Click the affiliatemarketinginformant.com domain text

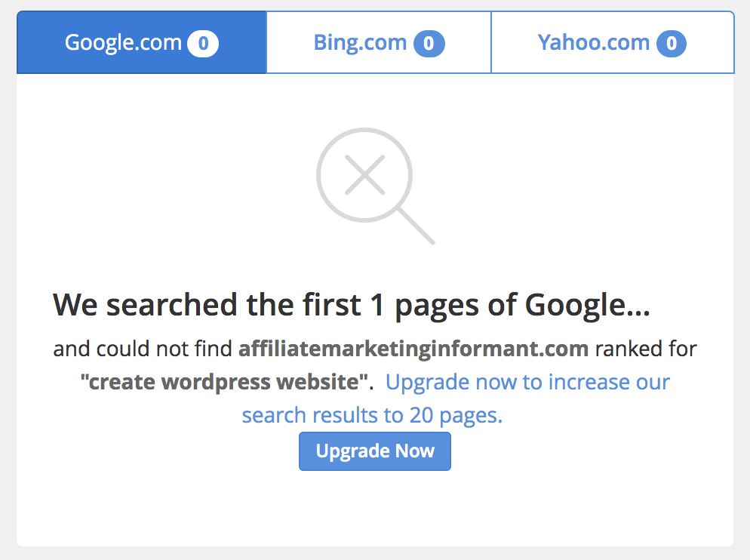(413, 349)
